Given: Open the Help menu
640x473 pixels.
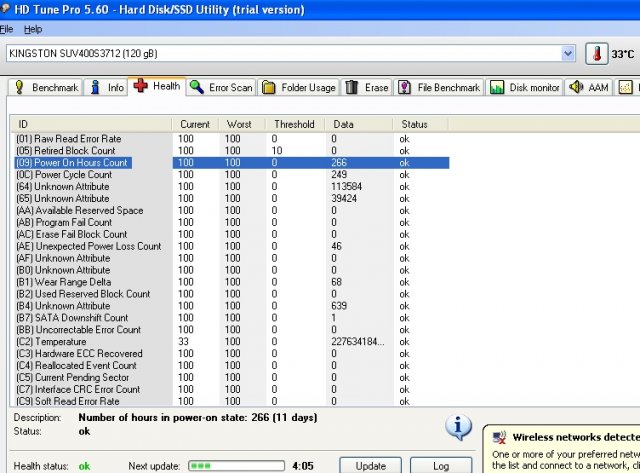Looking at the screenshot, I should coord(33,30).
